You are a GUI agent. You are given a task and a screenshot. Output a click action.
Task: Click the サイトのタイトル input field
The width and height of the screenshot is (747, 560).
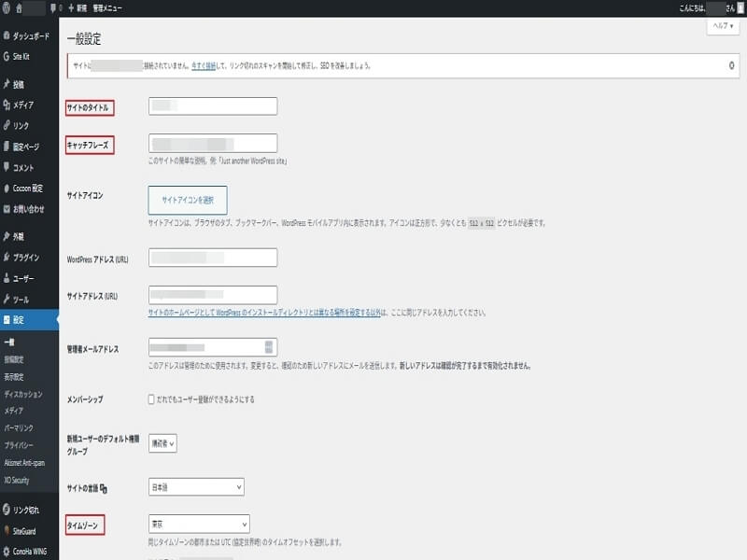213,106
